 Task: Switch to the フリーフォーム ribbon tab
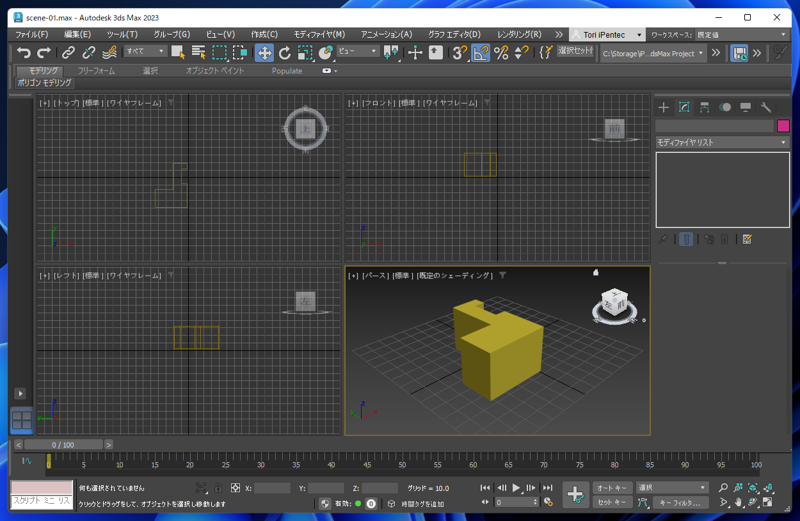(x=96, y=71)
